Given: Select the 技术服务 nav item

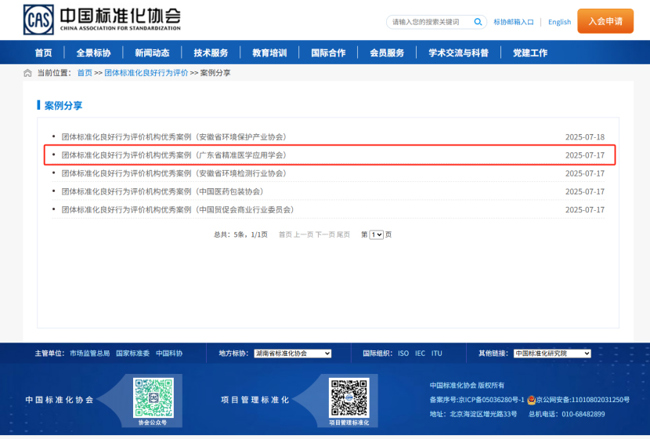Looking at the screenshot, I should (211, 53).
